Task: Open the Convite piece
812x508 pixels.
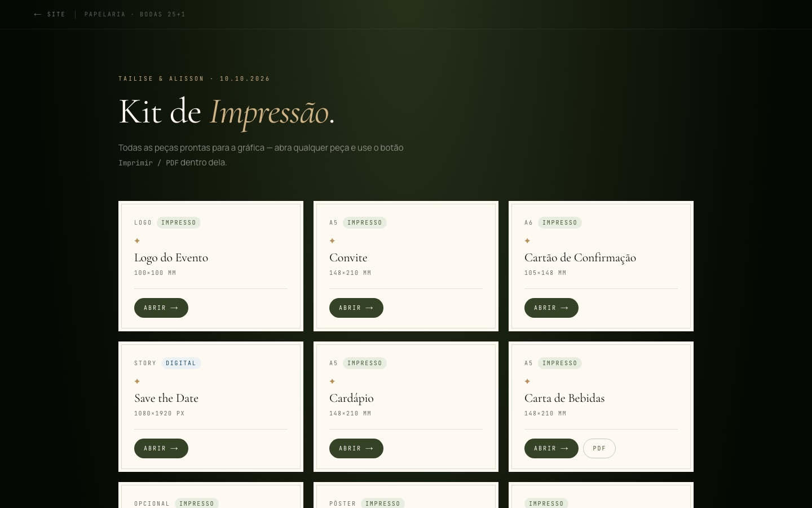Action: [x=356, y=308]
